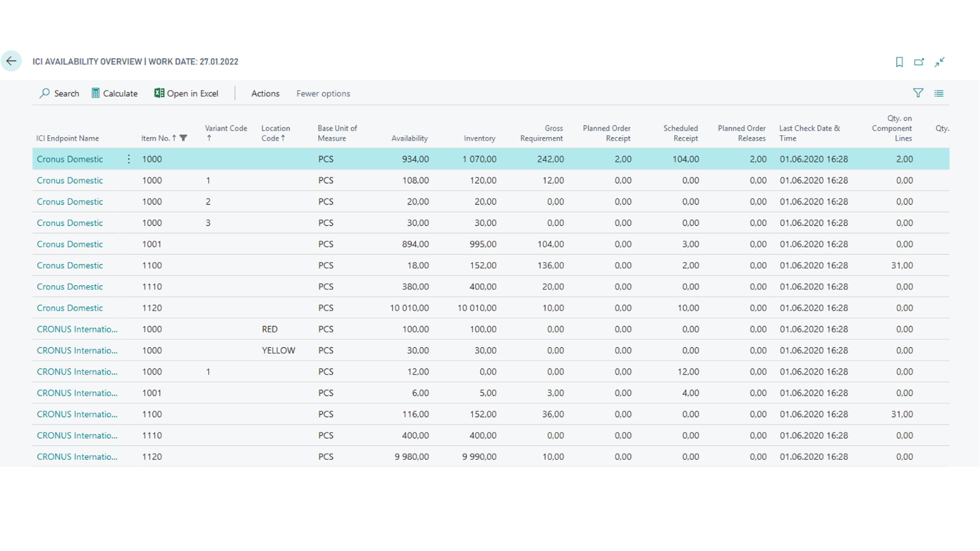980x551 pixels.
Task: Click the back arrow button
Action: pos(11,61)
